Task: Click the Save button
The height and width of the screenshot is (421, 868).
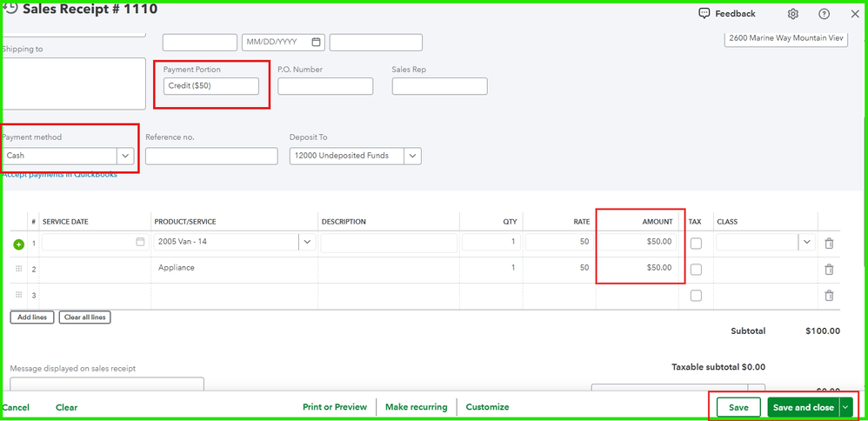Action: click(738, 407)
